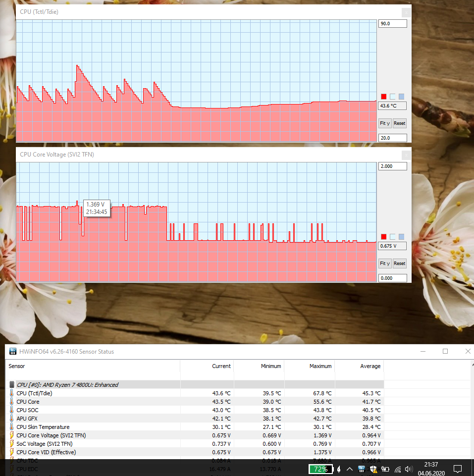Click the 90.0 maximum field in temperature graph
The height and width of the screenshot is (476, 474).
click(392, 24)
